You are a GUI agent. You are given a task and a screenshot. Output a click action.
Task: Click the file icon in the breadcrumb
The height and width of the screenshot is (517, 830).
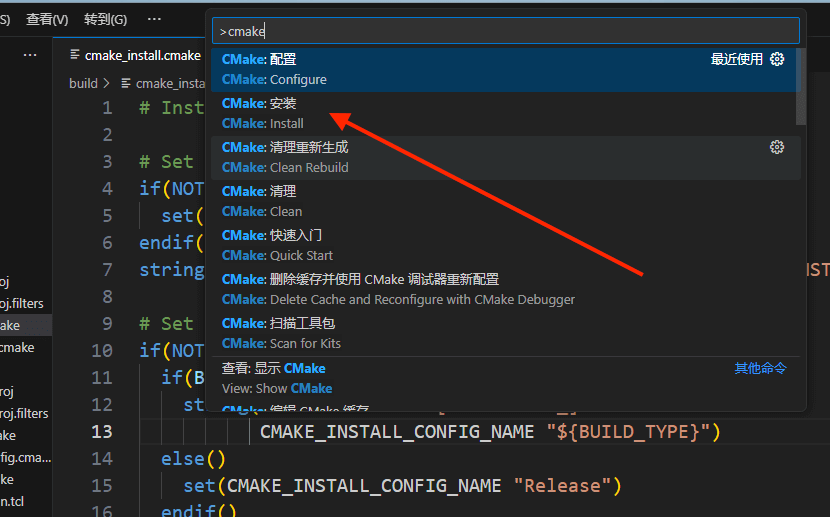(126, 84)
